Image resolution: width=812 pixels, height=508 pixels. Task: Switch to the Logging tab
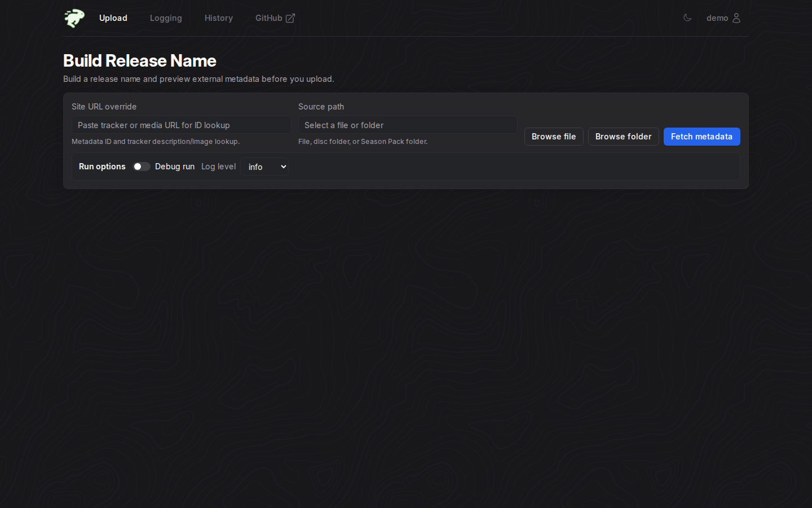coord(166,18)
